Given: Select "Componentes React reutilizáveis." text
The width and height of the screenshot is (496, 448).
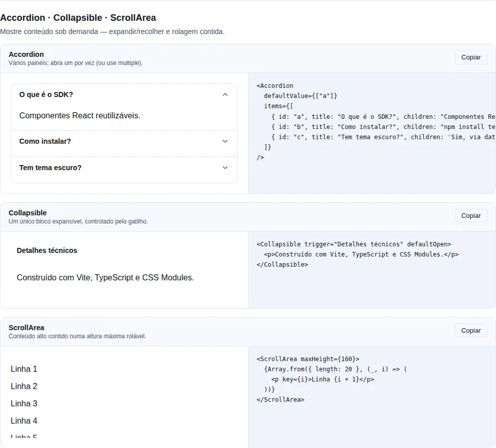Looking at the screenshot, I should point(80,116).
